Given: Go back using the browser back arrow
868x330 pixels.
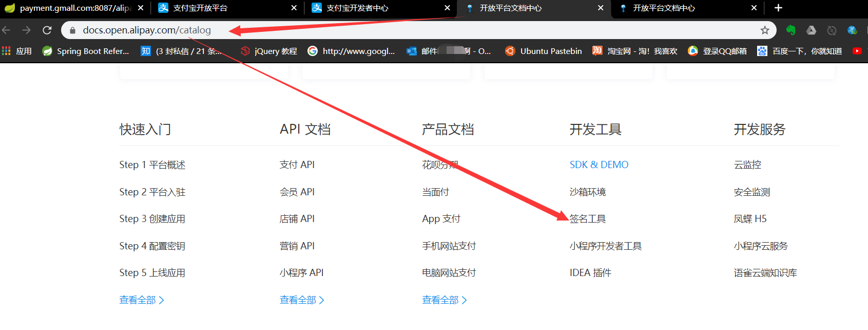Looking at the screenshot, I should click(x=6, y=30).
